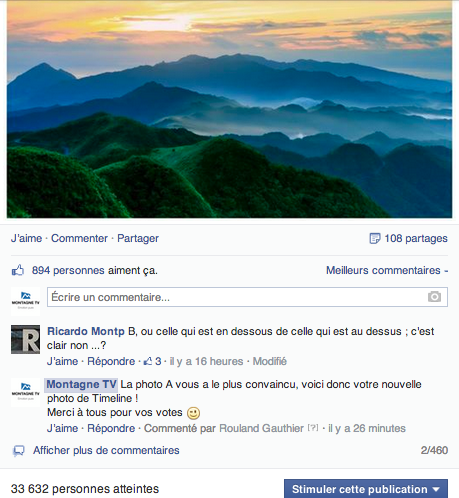Click Commenter under the photo
Screen dimensions: 459x498
(x=79, y=238)
